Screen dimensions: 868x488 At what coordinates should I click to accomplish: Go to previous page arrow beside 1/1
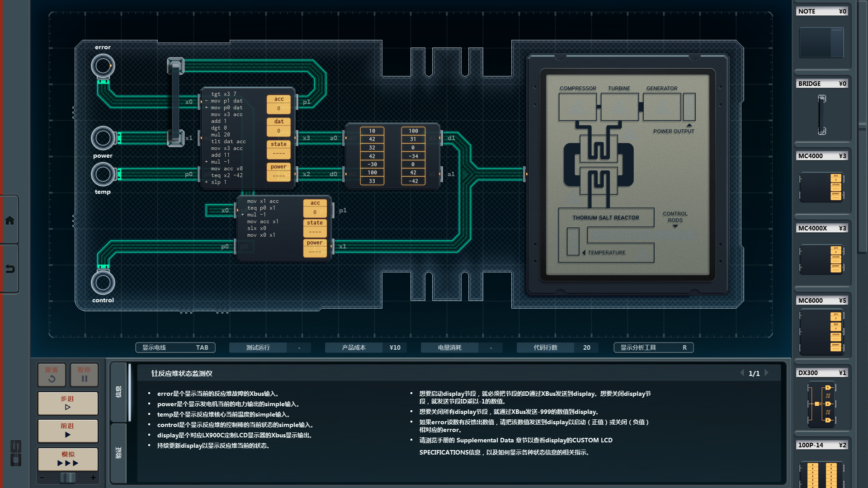(x=742, y=373)
